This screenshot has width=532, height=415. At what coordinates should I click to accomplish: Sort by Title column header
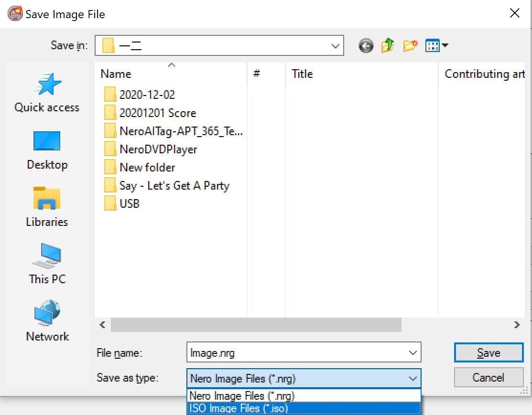(362, 74)
